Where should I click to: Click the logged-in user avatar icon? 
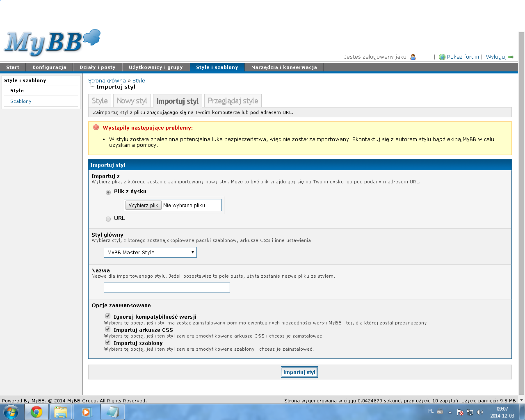(413, 57)
